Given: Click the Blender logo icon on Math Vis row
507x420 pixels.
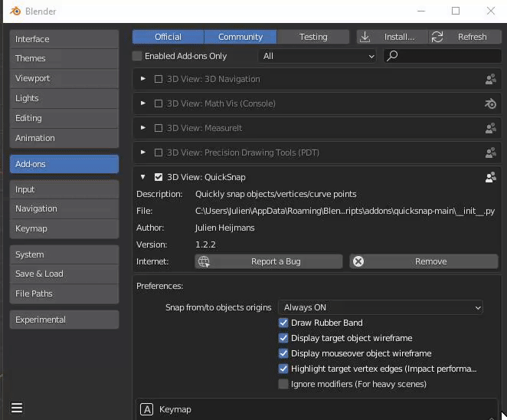Looking at the screenshot, I should [x=490, y=103].
